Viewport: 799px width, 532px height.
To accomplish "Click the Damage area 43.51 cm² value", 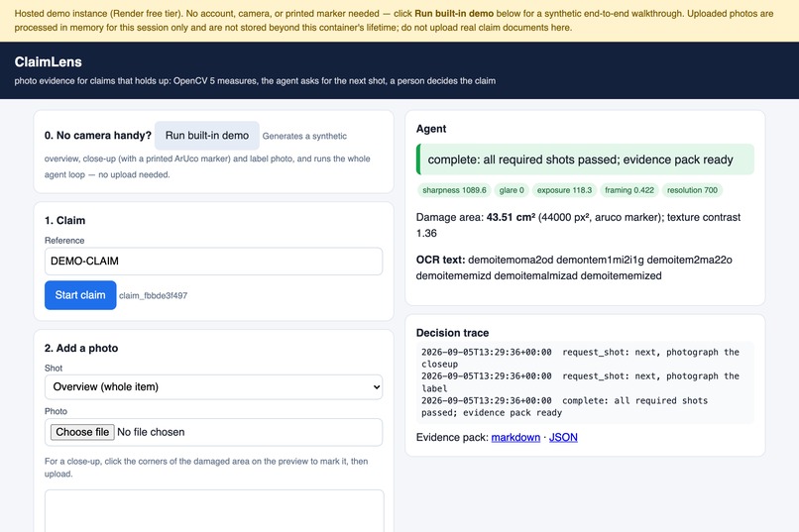I will [511, 217].
